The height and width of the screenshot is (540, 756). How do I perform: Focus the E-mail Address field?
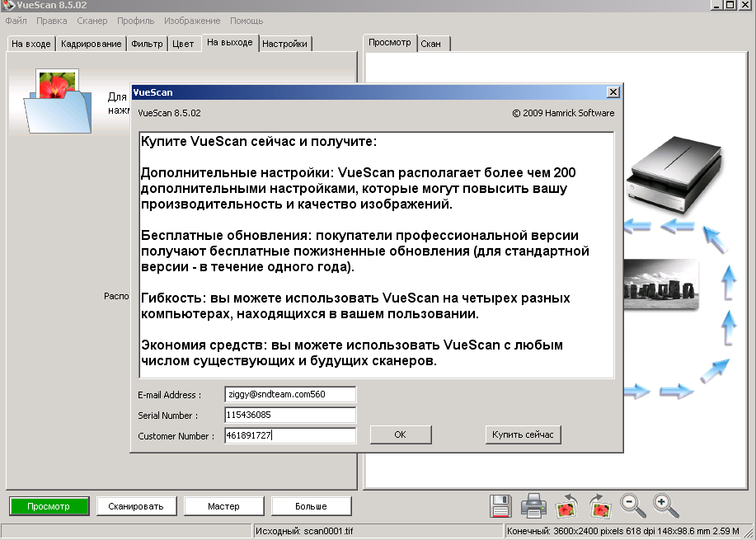click(290, 394)
